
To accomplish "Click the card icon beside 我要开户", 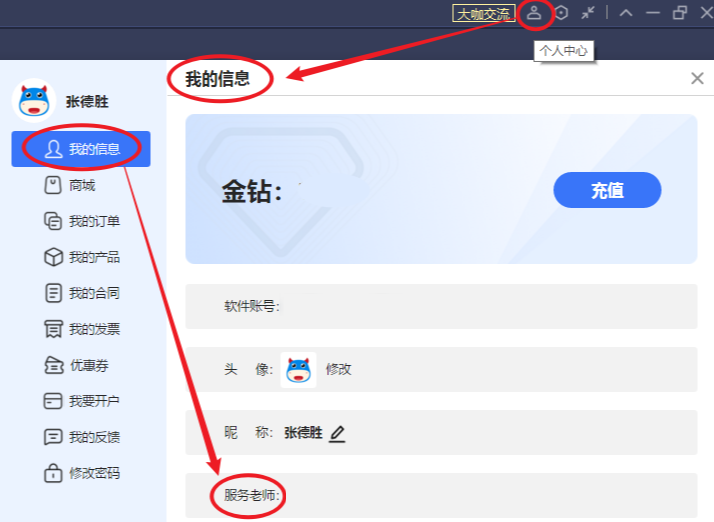I will (53, 401).
